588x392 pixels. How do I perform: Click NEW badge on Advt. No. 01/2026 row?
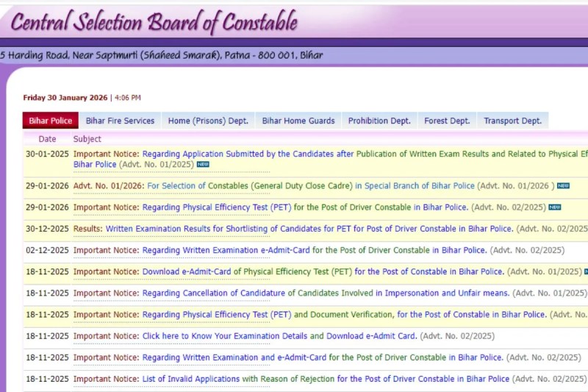click(x=563, y=185)
